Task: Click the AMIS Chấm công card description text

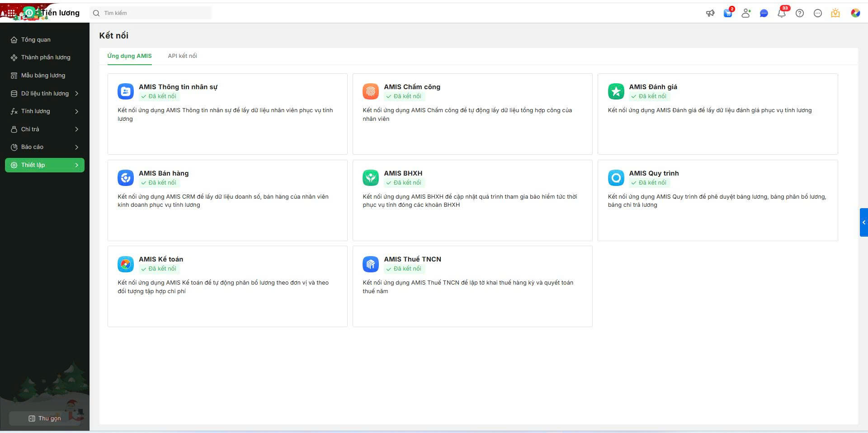Action: coord(467,114)
